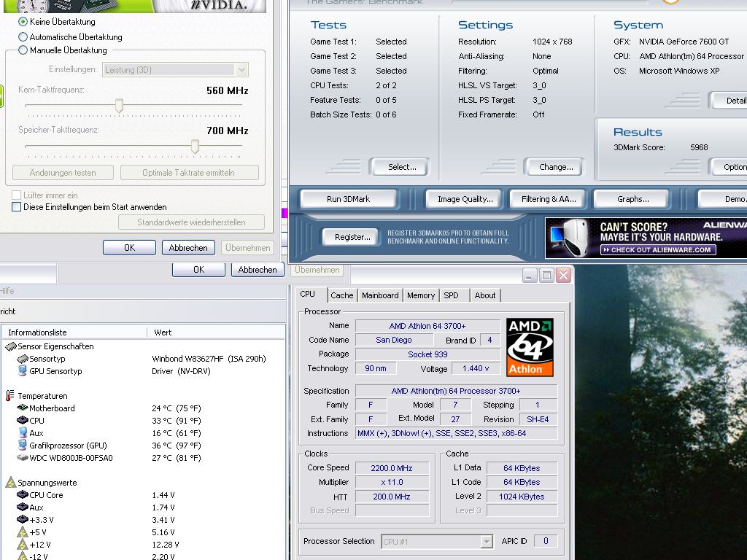Screen dimensions: 747x560
Task: Click the Temperaturen thermometer icon
Action: point(9,396)
